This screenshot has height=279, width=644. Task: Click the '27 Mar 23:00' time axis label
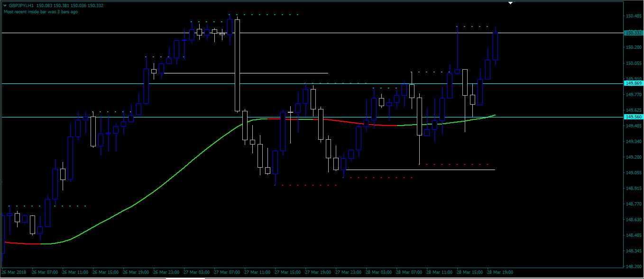click(x=349, y=272)
